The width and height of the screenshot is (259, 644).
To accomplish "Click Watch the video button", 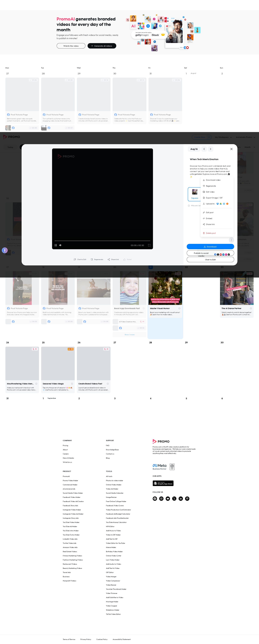I will (71, 46).
